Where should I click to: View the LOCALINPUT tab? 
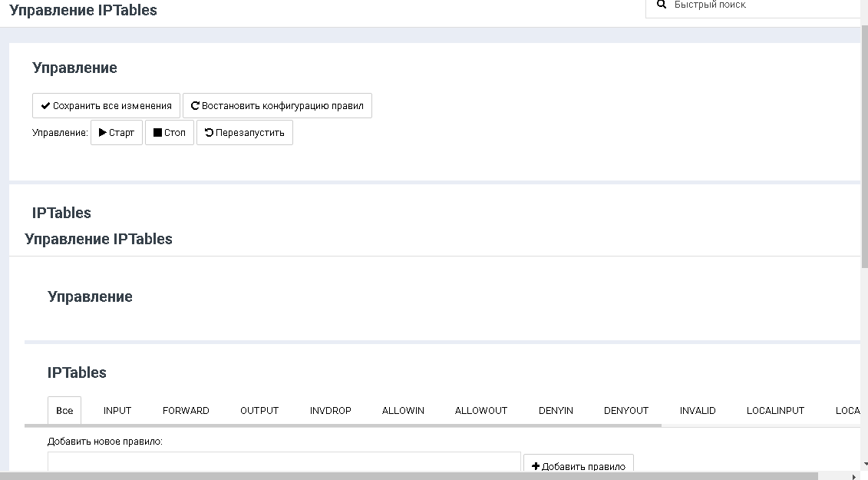775,411
